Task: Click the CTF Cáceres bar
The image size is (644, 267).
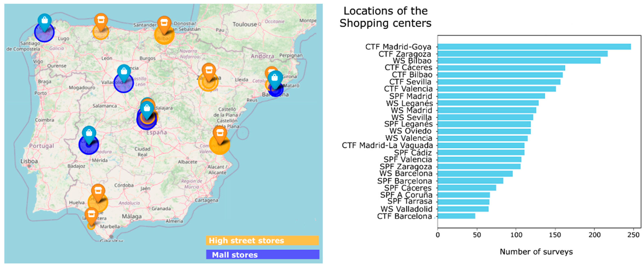Action: [501, 68]
